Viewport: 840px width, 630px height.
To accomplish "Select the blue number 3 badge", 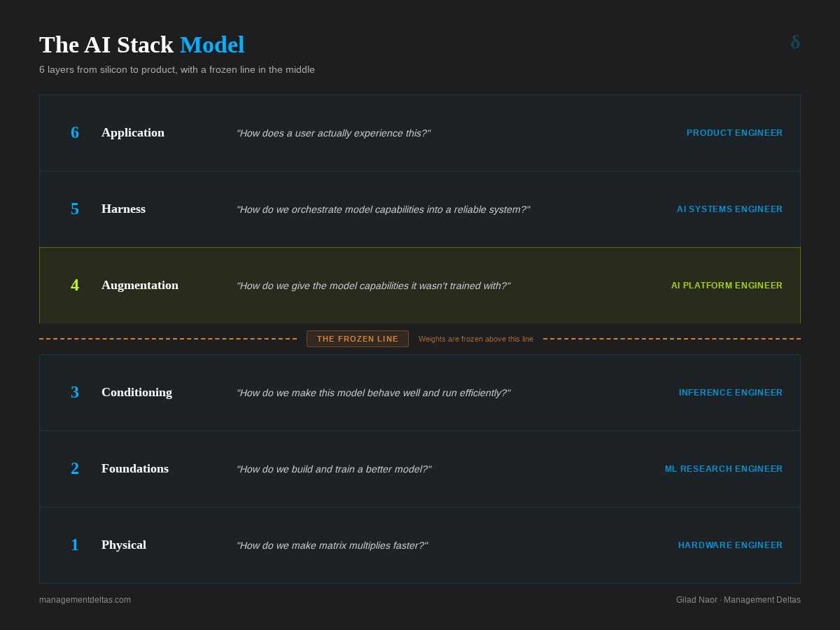I will [x=75, y=392].
